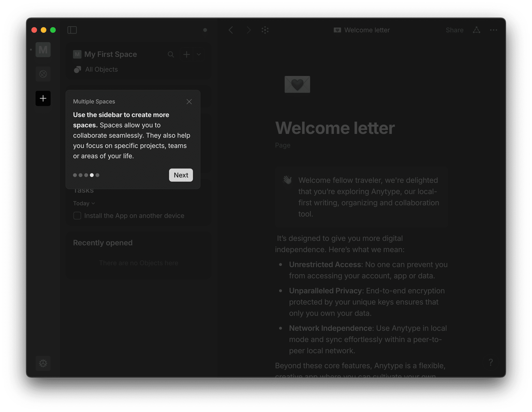The image size is (532, 412).
Task: Open the help question mark button
Action: coord(491,363)
